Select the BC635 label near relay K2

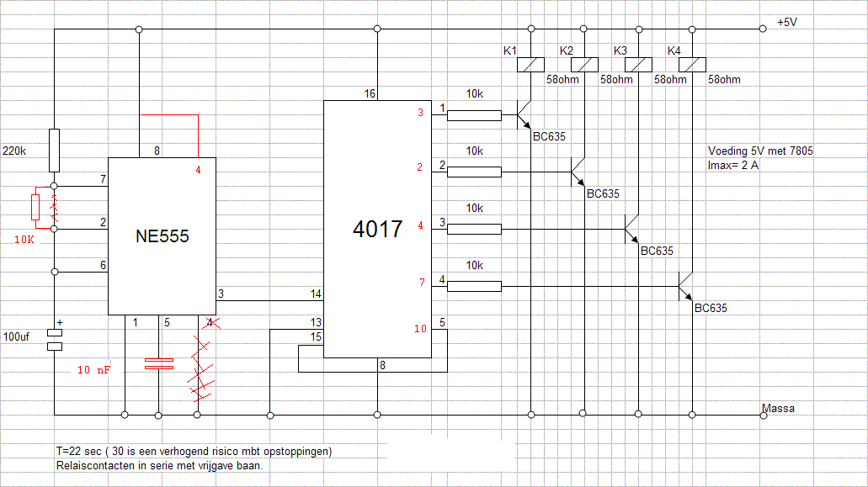[603, 193]
